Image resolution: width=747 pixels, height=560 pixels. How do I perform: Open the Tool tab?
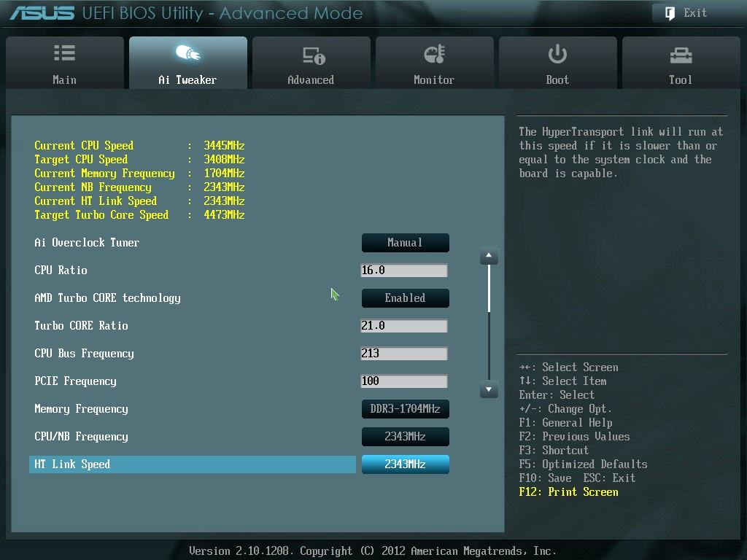681,63
